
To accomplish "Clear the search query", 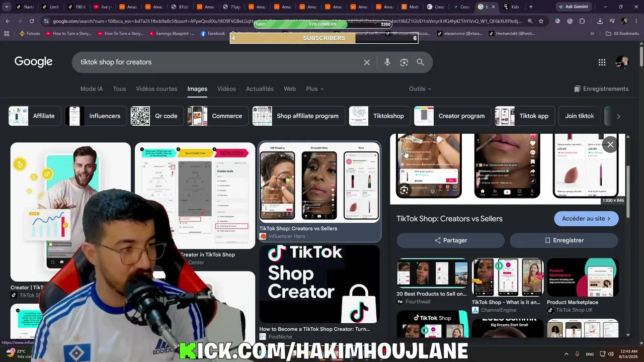I will pyautogui.click(x=367, y=62).
